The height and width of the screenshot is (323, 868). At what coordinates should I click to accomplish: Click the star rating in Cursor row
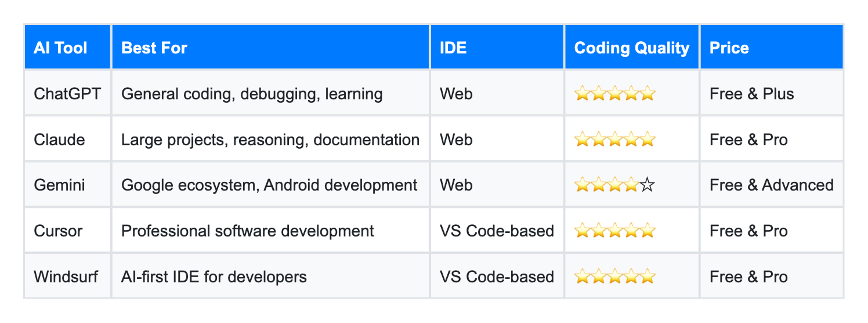[x=614, y=231]
